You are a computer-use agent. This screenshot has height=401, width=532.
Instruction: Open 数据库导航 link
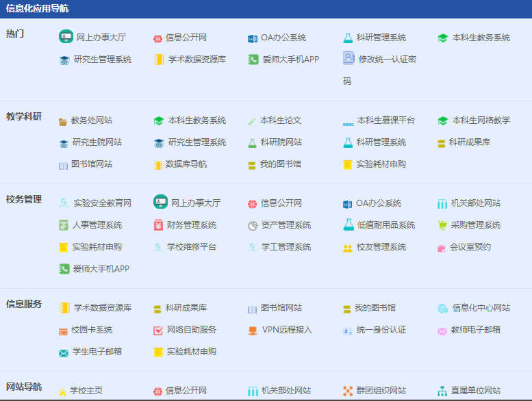pyautogui.click(x=186, y=164)
